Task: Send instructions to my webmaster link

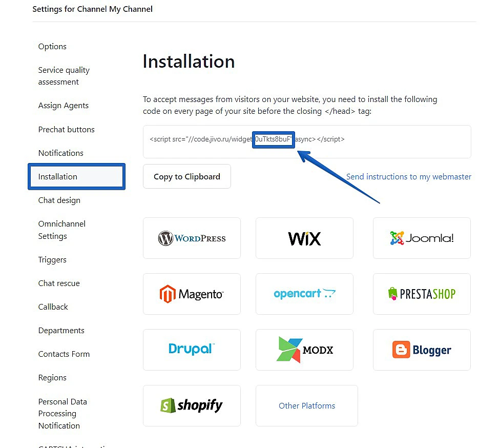Action: (408, 176)
